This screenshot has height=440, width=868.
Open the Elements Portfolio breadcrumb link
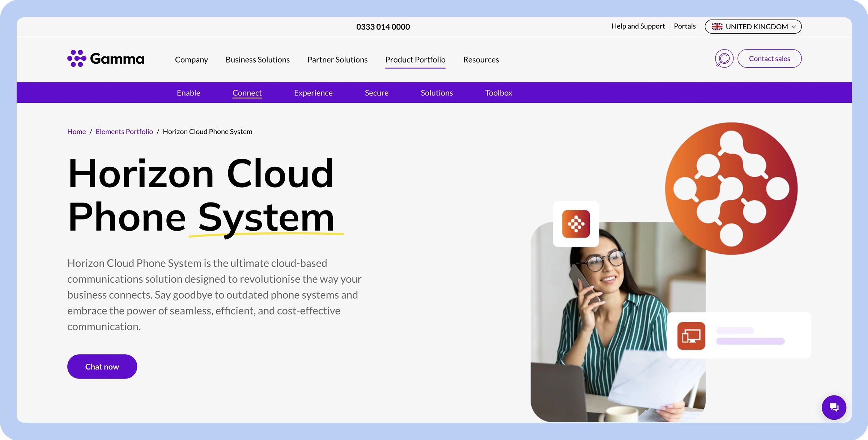[124, 131]
